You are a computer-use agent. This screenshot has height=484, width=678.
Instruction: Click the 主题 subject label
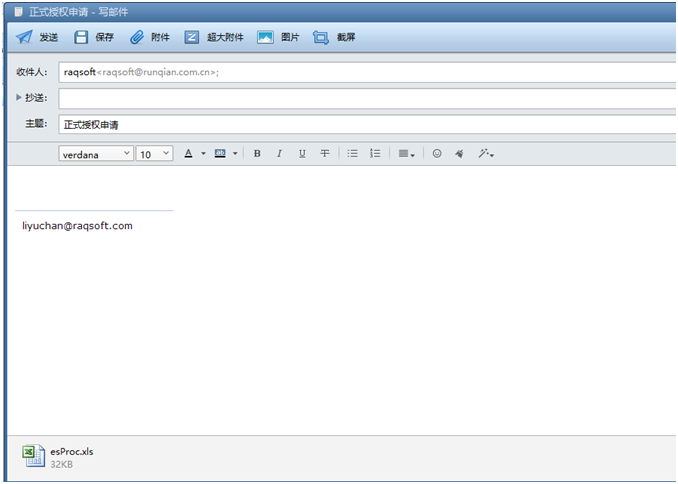point(36,124)
